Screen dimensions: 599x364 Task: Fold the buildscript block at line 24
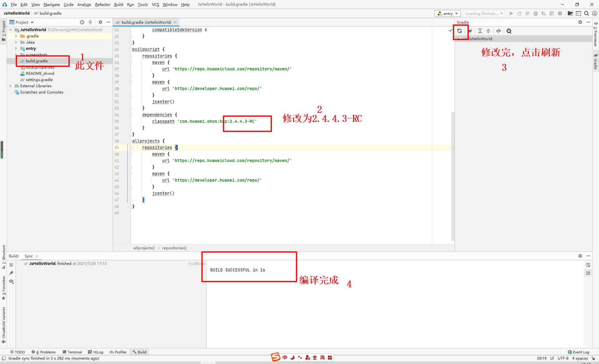130,49
